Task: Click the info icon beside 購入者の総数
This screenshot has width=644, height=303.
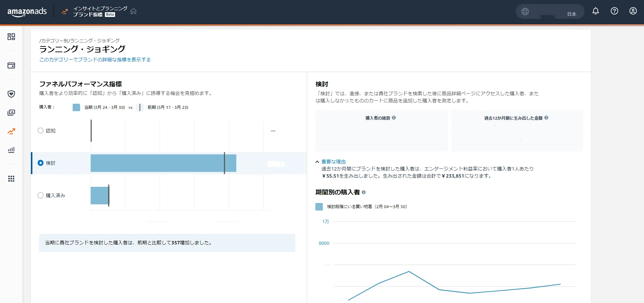Action: coord(394,118)
